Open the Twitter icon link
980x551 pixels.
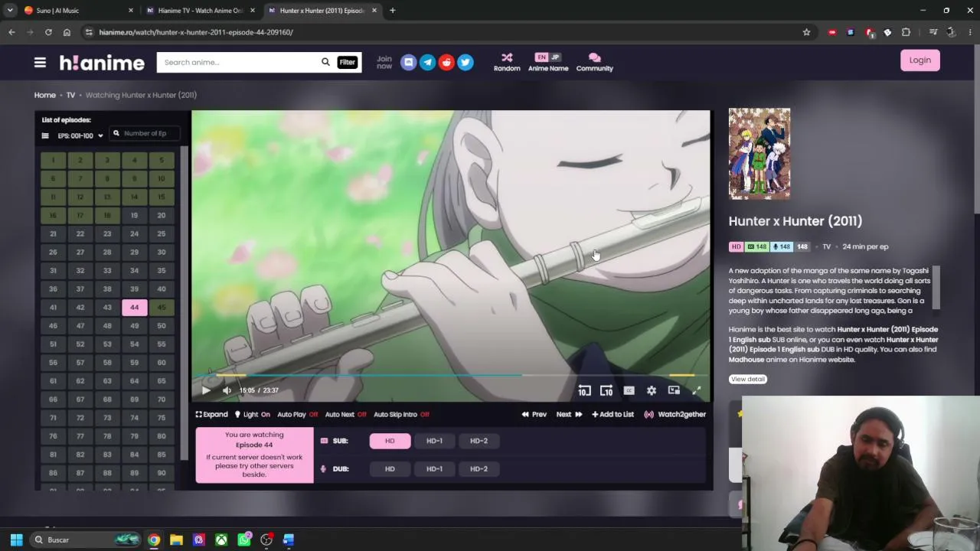pyautogui.click(x=465, y=62)
